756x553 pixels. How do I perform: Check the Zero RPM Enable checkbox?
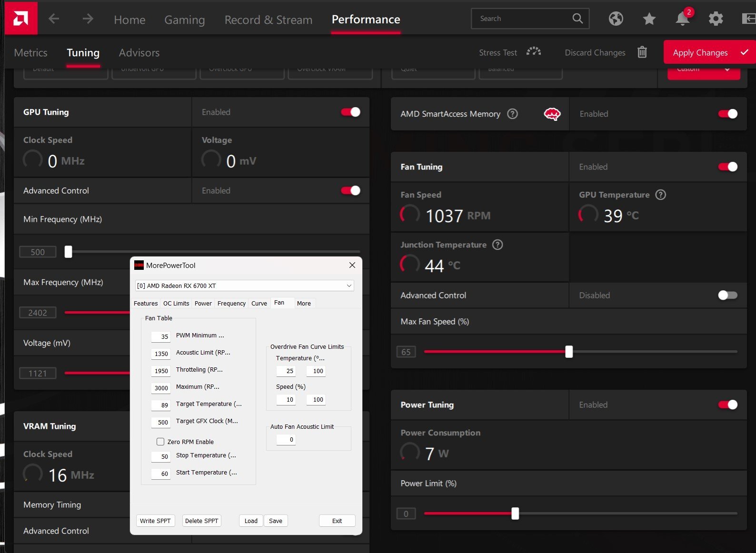coord(160,442)
